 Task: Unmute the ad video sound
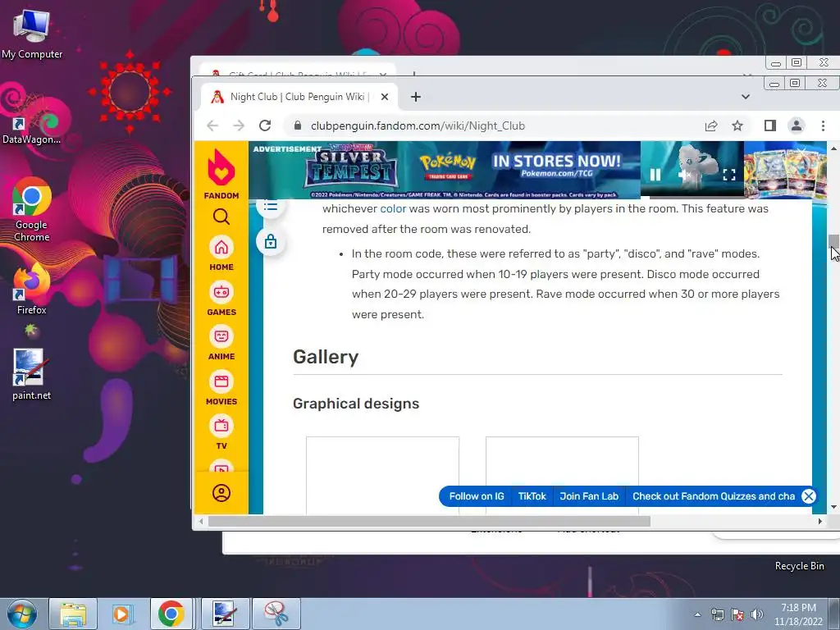pos(685,175)
